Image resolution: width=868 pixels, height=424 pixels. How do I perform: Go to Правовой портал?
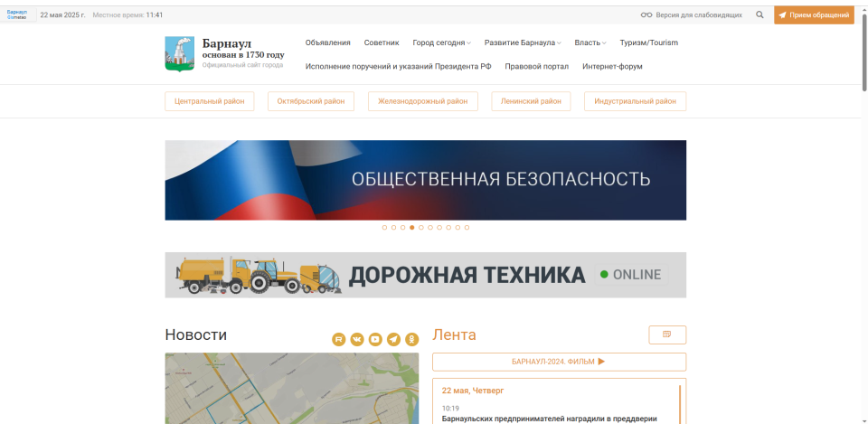(536, 66)
